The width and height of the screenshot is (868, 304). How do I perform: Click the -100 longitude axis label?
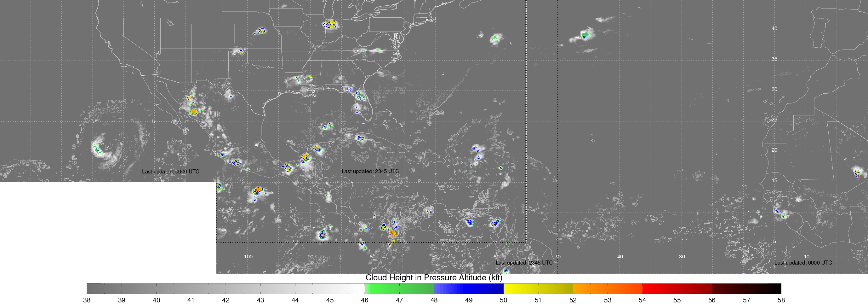247,257
